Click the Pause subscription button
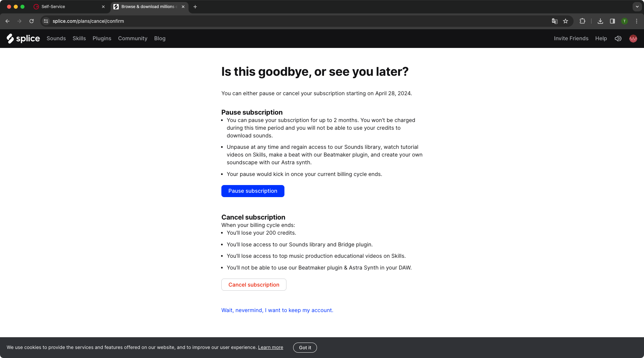 253,191
